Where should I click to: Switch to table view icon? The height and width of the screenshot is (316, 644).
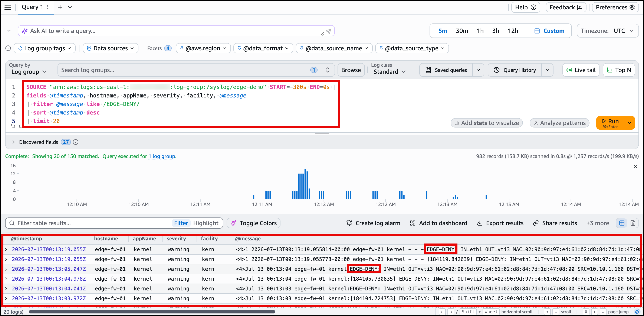point(622,223)
